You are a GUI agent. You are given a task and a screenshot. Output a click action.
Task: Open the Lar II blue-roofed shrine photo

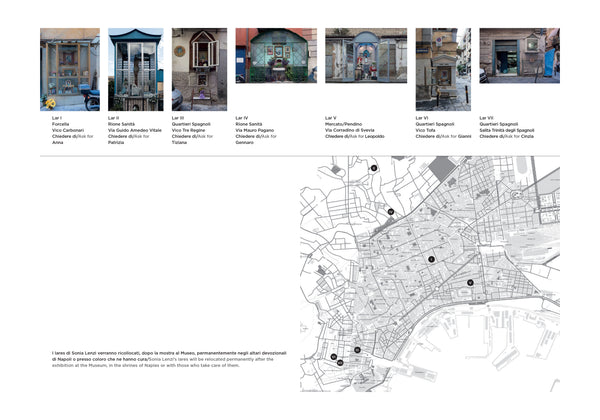tap(135, 68)
